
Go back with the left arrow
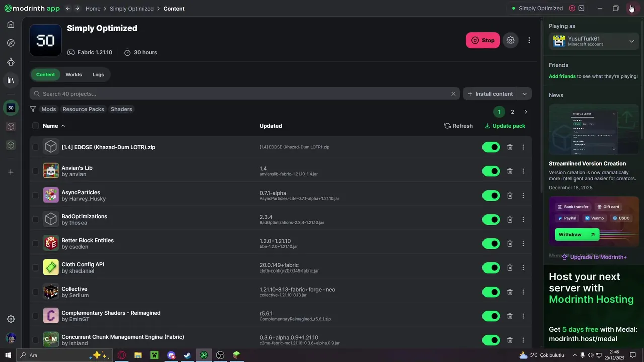[x=68, y=8]
